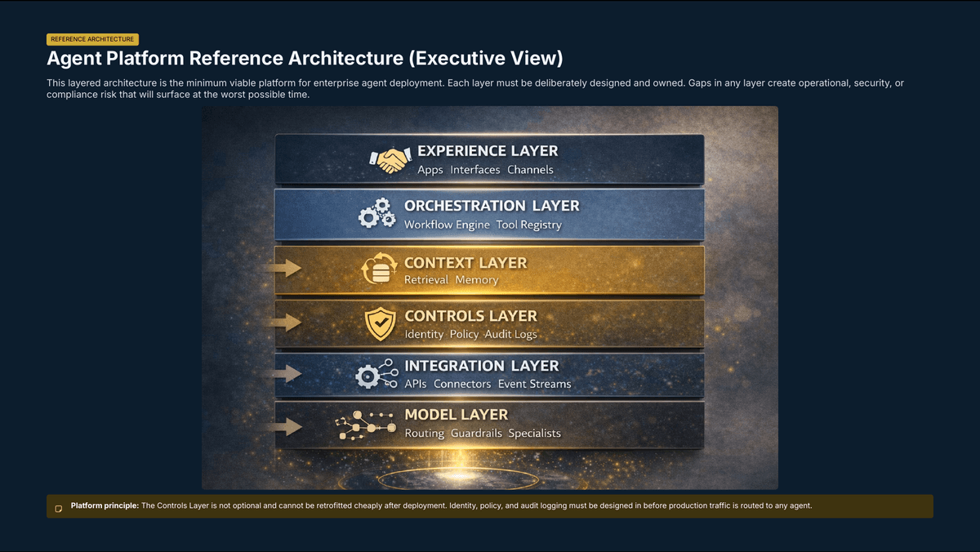The height and width of the screenshot is (552, 980).
Task: Click the network graph icon in Model Layer
Action: point(366,426)
